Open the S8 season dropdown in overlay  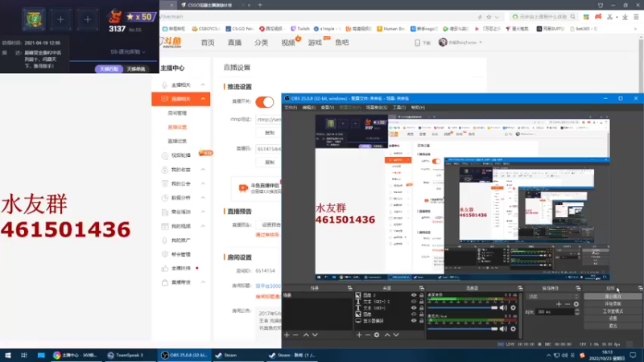click(128, 52)
